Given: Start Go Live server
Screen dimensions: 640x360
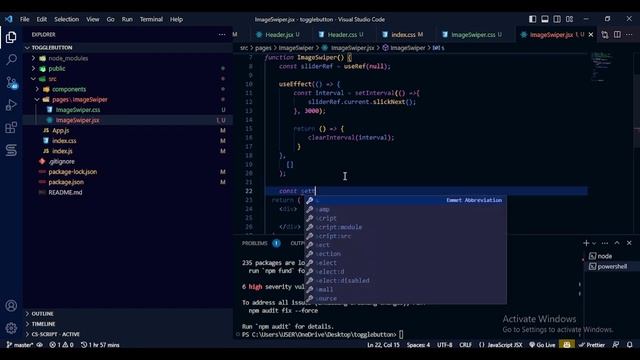Looking at the screenshot, I should tap(542, 345).
